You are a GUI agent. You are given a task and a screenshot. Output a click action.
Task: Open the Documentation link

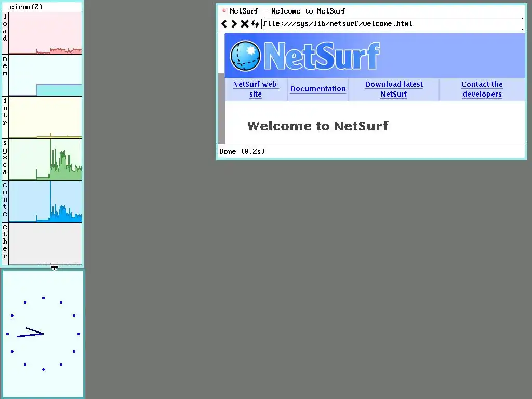pyautogui.click(x=318, y=89)
